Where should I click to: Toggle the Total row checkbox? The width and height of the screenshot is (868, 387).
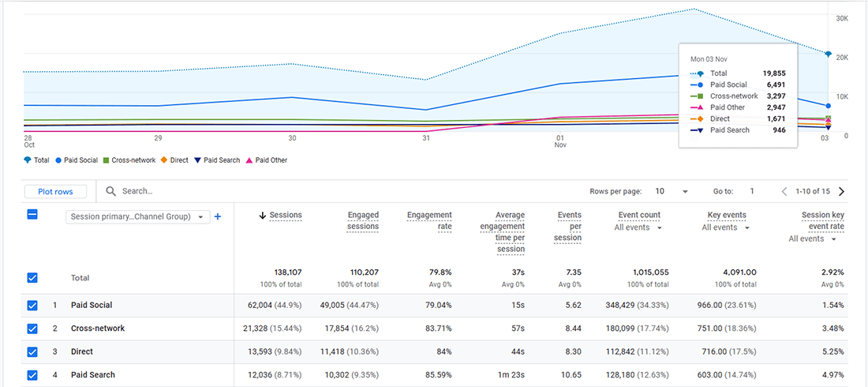click(x=32, y=278)
